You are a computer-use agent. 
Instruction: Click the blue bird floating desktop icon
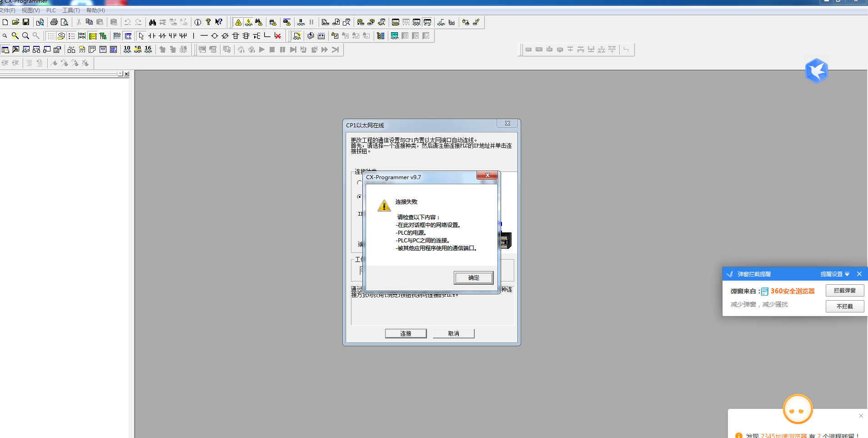[x=816, y=71]
